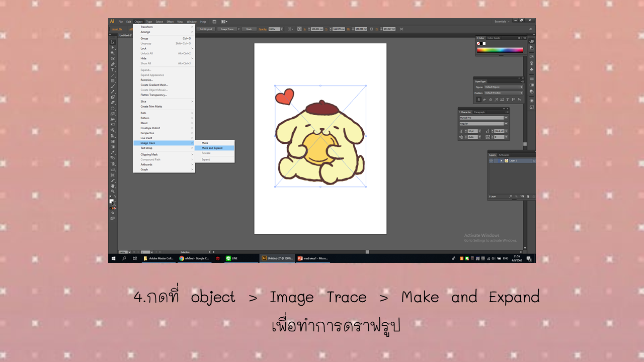
Task: Switch to the Color Guide tab
Action: [494, 38]
